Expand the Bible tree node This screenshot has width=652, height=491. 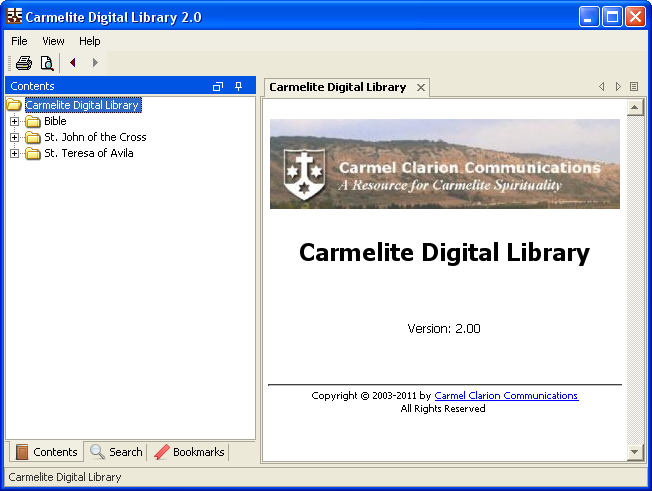coord(14,122)
